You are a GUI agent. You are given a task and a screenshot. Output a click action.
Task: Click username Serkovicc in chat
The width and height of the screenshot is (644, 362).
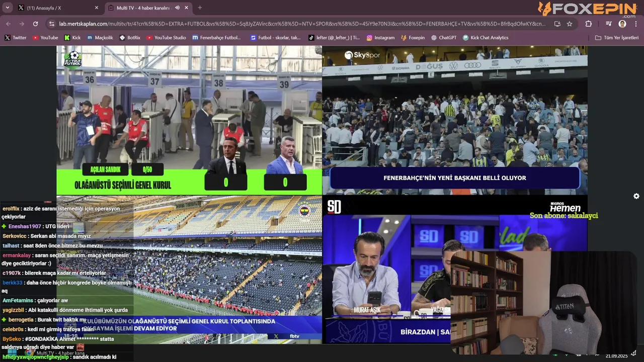tap(14, 236)
